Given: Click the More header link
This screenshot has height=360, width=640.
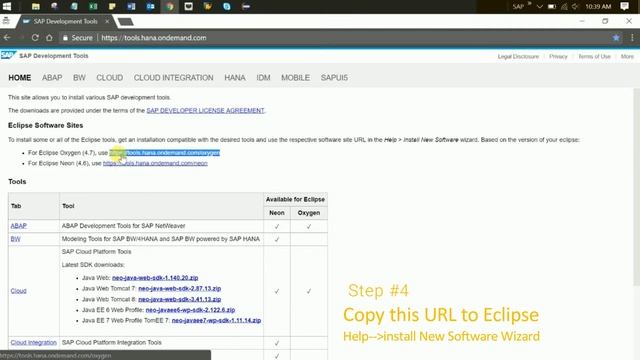Looking at the screenshot, I should tap(627, 56).
